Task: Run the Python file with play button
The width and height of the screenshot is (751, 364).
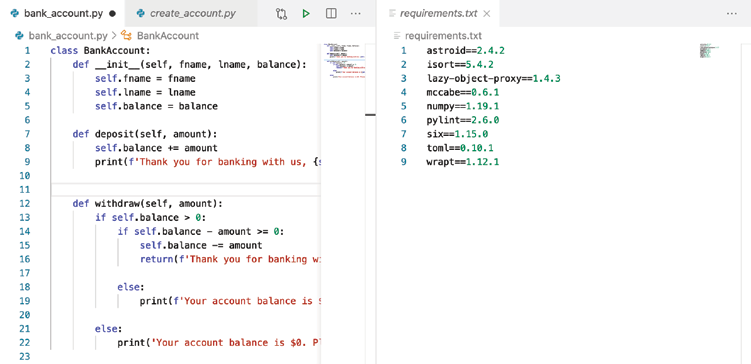Action: pyautogui.click(x=306, y=14)
